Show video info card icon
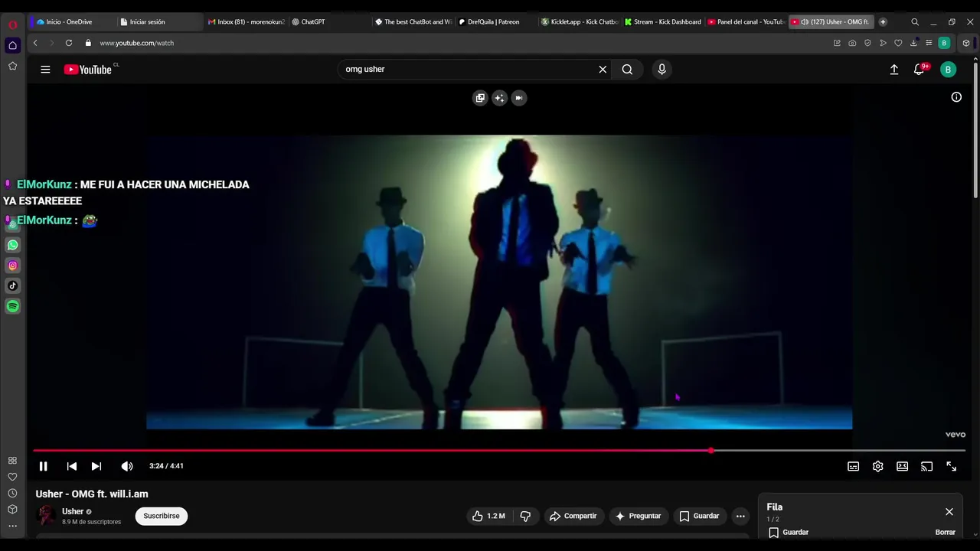 click(956, 97)
